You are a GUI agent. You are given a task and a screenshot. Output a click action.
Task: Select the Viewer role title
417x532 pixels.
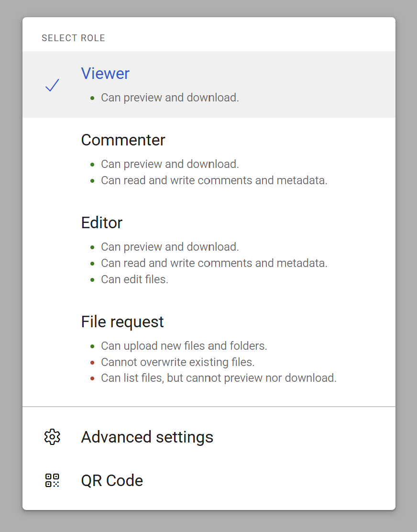point(105,73)
